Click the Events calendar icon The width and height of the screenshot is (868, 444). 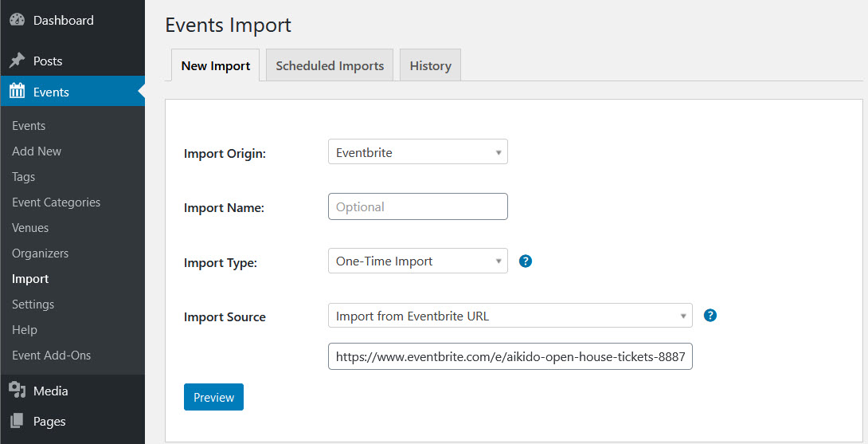17,92
